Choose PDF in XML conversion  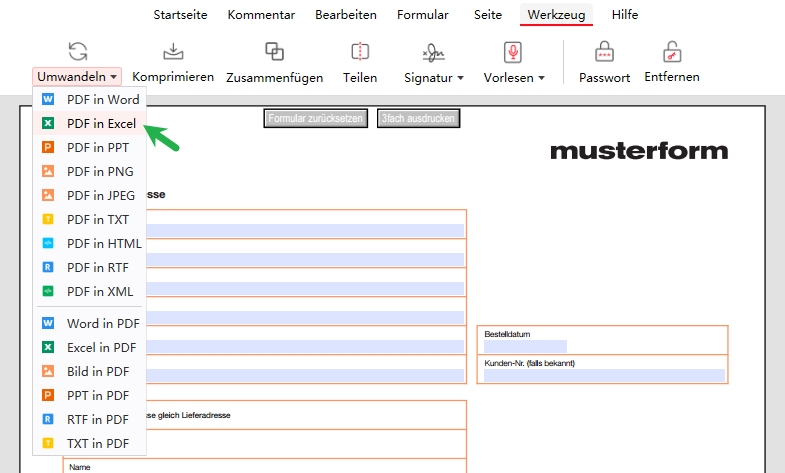coord(90,291)
